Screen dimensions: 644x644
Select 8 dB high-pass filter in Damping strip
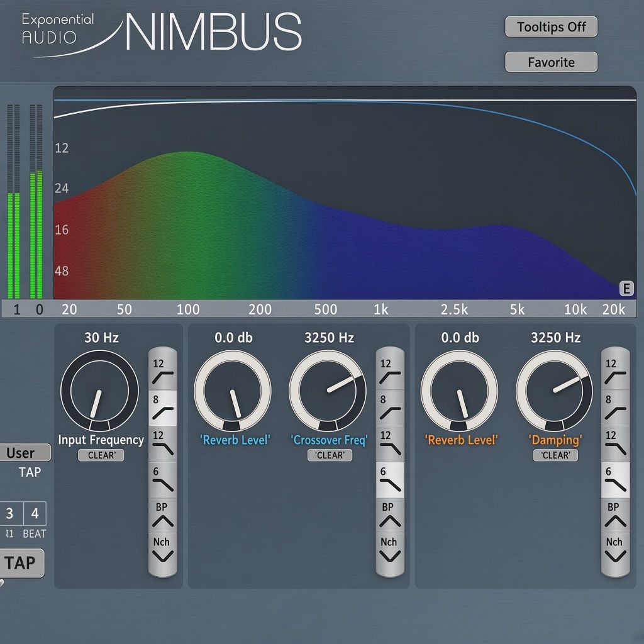click(615, 408)
